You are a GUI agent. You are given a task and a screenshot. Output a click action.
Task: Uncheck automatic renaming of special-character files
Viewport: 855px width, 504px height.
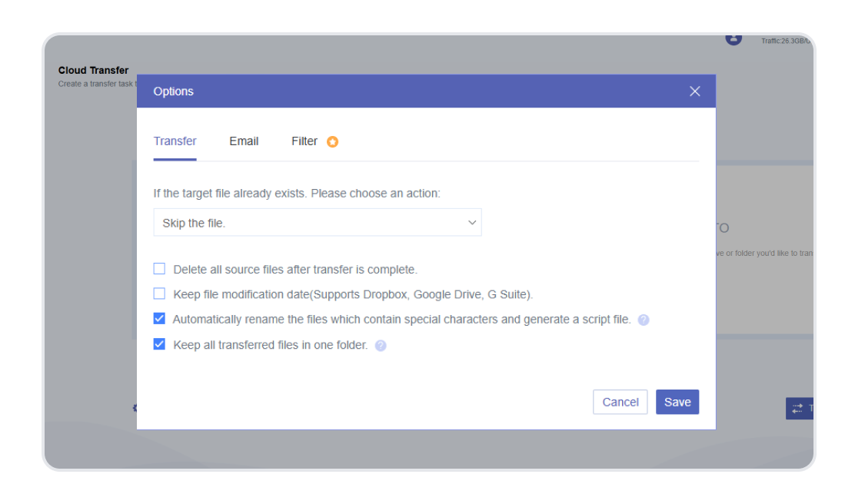[x=159, y=318]
